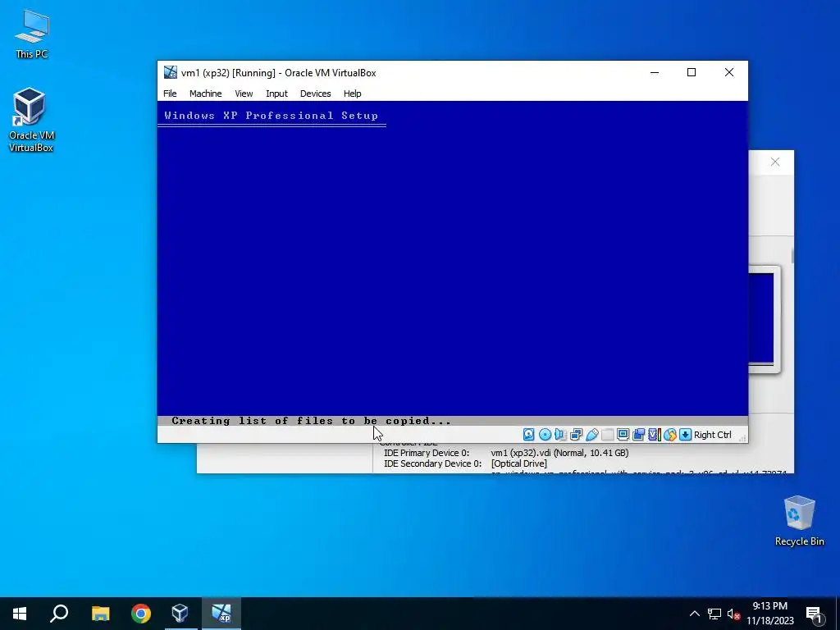Screen dimensions: 840x630
Task: Click the Right Ctrl host key label
Action: pos(713,435)
